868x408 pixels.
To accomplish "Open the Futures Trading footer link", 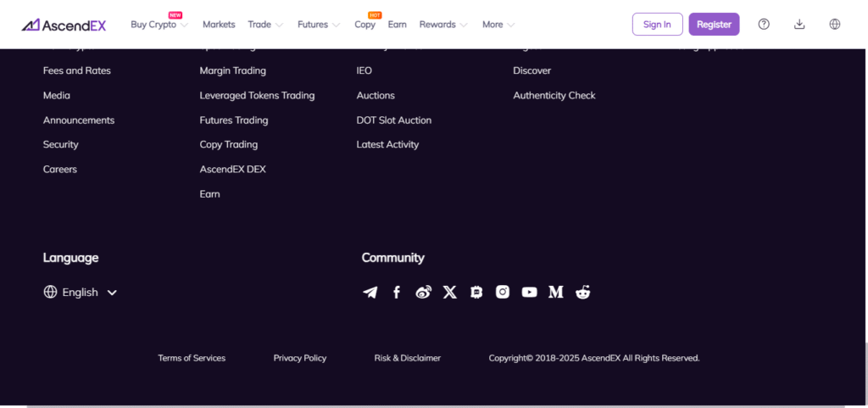I will click(x=234, y=120).
